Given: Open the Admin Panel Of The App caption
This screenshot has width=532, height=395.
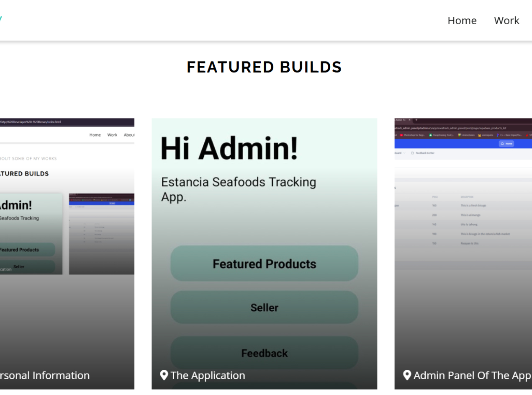Looking at the screenshot, I should (x=472, y=375).
